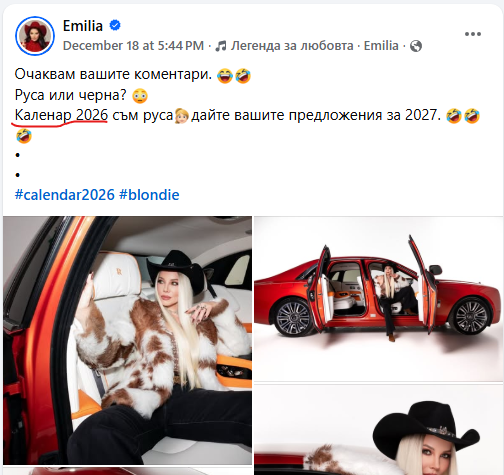Open the #calendar2026 hashtag

pos(65,195)
